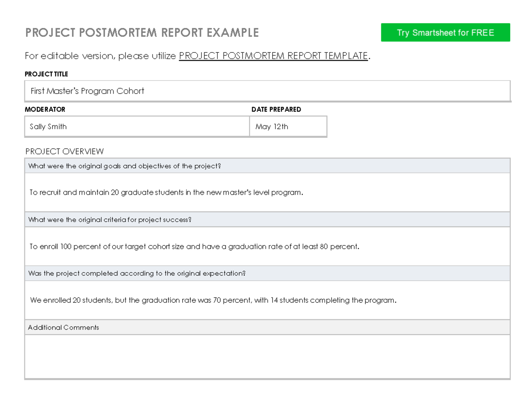The image size is (532, 411).
Task: Click '14 students completing the program' text
Action: (x=332, y=300)
